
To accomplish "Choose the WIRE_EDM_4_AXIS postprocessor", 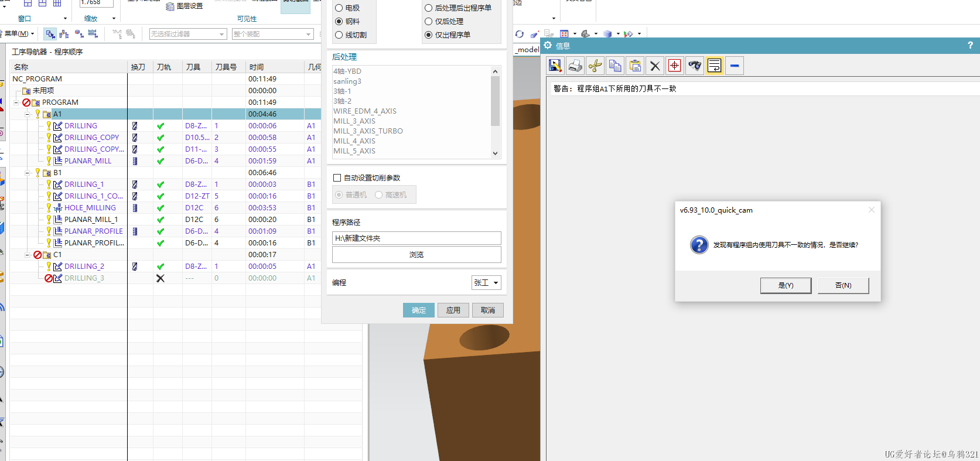I will coord(365,111).
